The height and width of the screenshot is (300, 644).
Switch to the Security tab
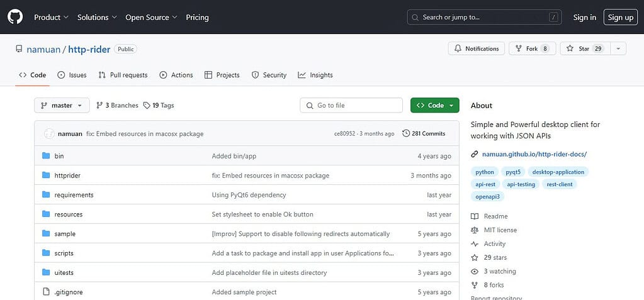click(269, 75)
